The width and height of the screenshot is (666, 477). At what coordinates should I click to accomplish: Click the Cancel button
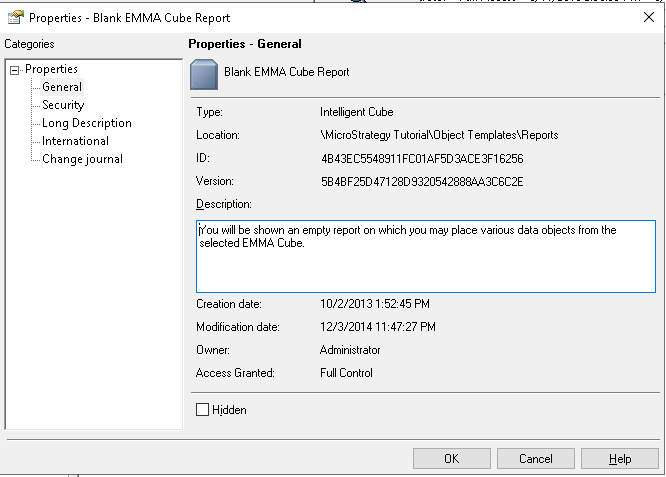pyautogui.click(x=536, y=459)
